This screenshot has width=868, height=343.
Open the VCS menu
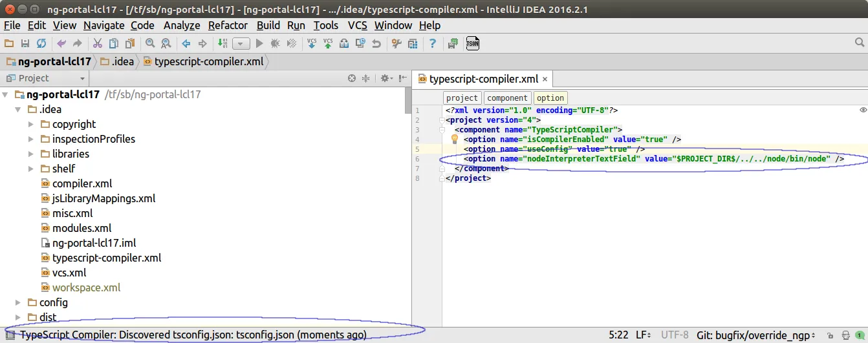point(358,25)
